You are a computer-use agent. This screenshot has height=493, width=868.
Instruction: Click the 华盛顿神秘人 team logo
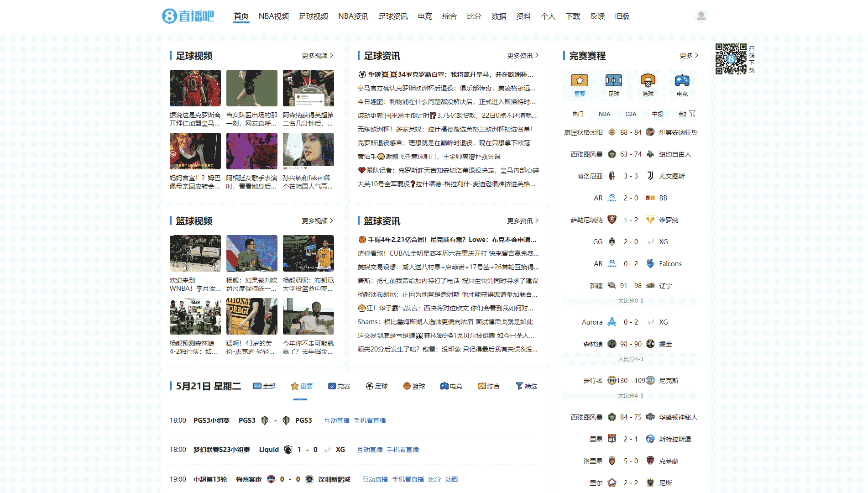click(650, 417)
